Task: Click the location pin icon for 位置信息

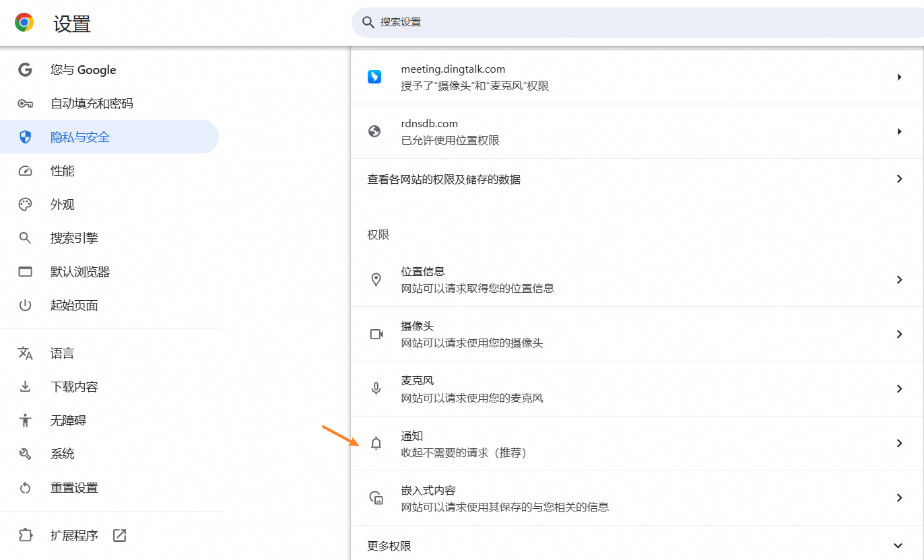Action: (376, 280)
